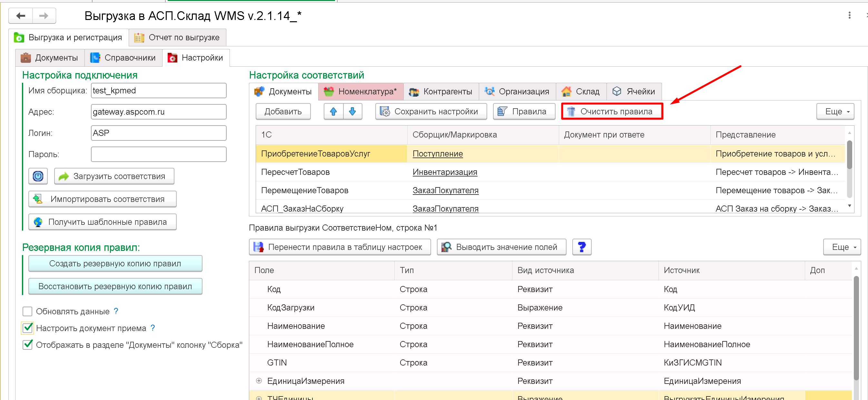
Task: Focus the Адрес input field
Action: pos(158,112)
